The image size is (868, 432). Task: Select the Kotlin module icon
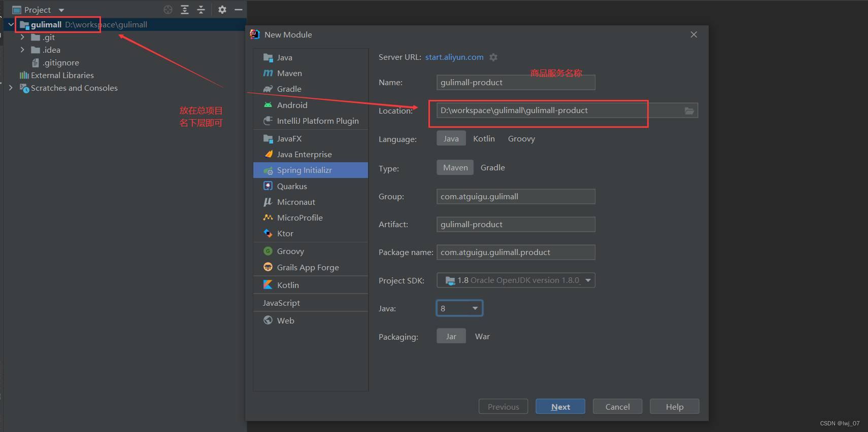pos(268,285)
